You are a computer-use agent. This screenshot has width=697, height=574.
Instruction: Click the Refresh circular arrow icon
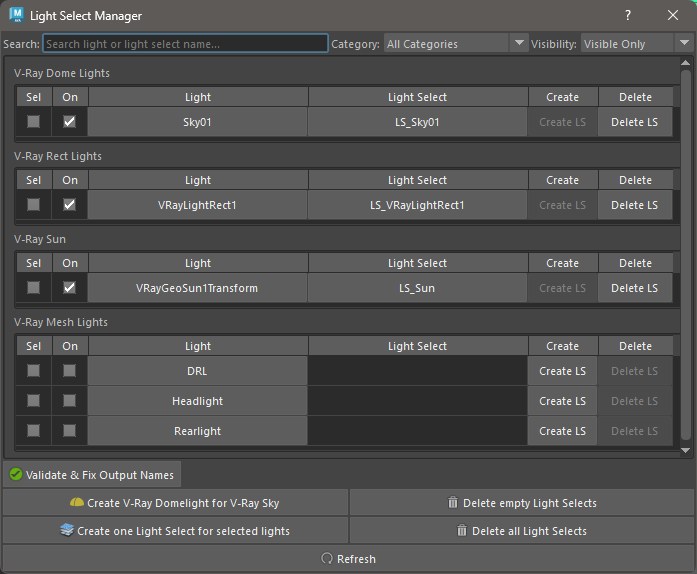pyautogui.click(x=327, y=558)
